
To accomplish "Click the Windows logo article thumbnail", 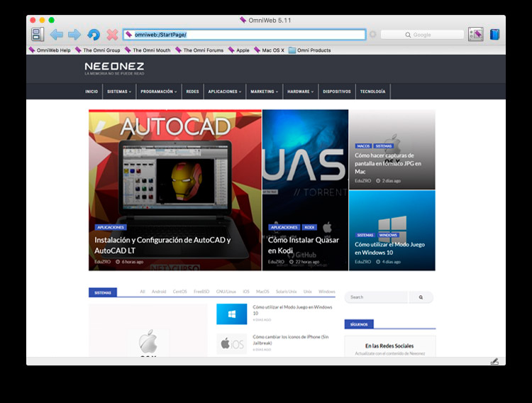I will pos(232,314).
